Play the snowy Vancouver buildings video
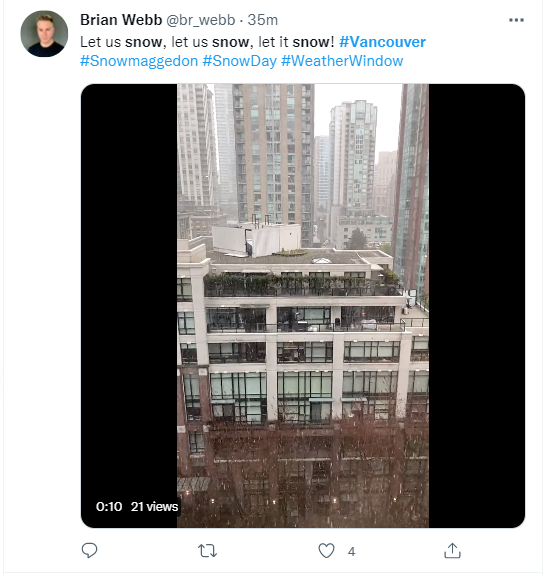The height and width of the screenshot is (575, 545). [303, 306]
